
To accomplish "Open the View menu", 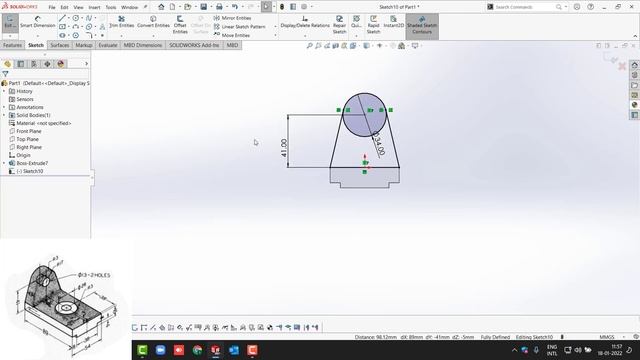I will pos(78,7).
